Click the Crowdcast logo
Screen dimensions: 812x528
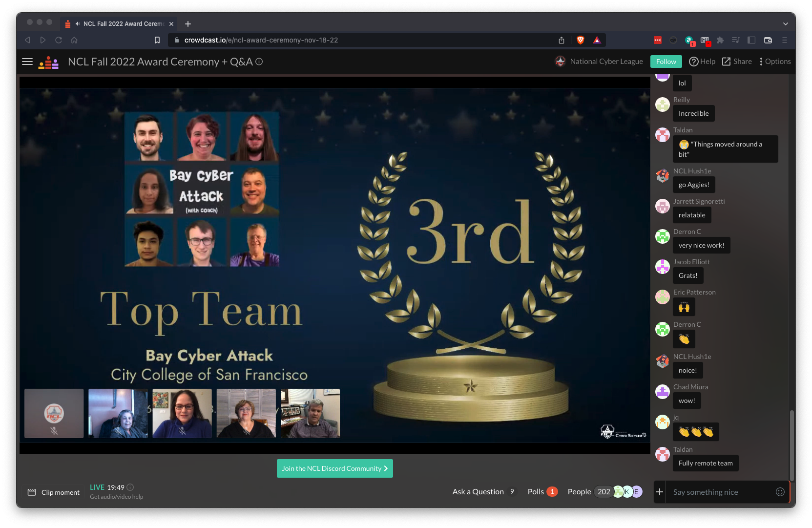tap(49, 63)
